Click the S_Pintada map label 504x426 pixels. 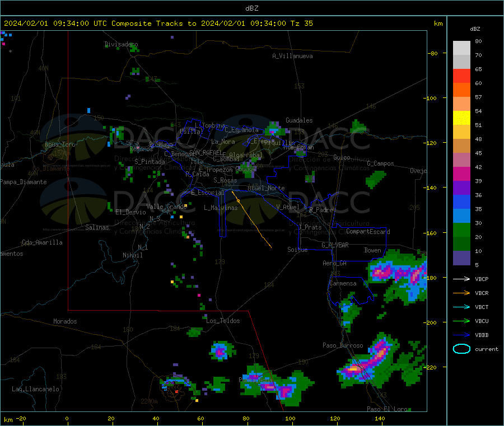(150, 162)
